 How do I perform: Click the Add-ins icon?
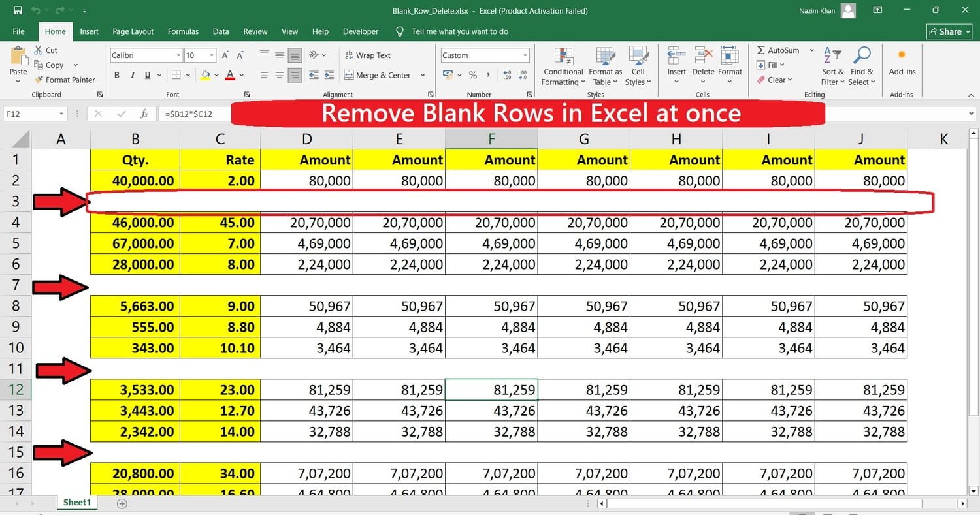(x=902, y=55)
